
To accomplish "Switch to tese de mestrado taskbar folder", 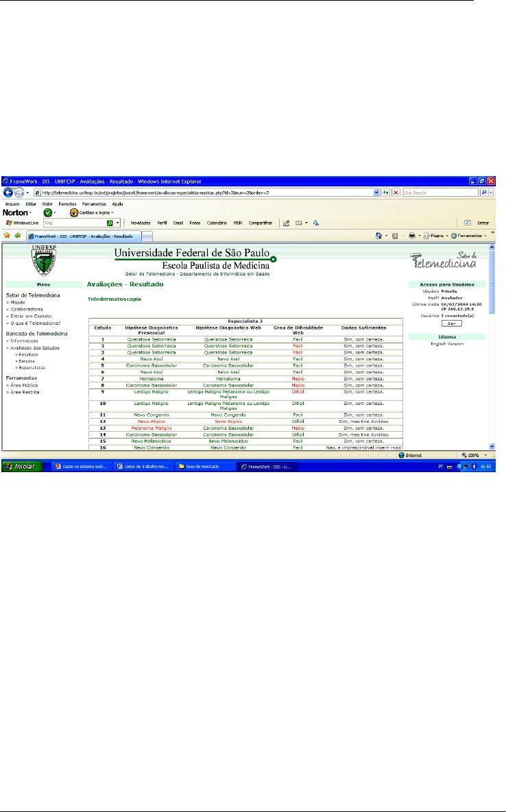I will (x=205, y=467).
